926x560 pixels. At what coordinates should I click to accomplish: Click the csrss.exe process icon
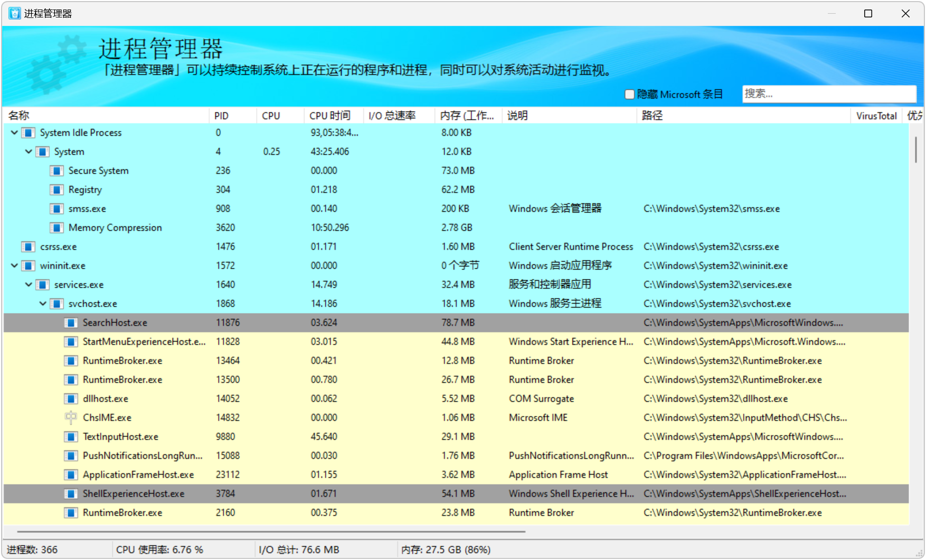29,246
